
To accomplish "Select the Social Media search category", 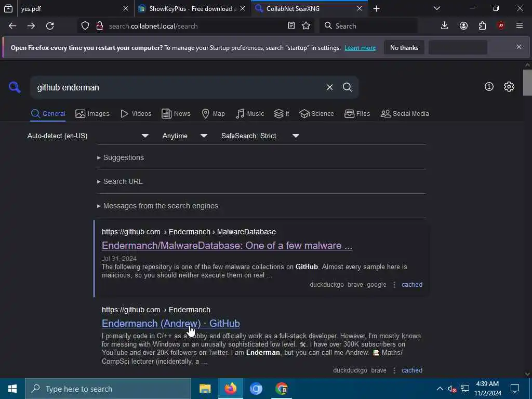I will pyautogui.click(x=405, y=114).
